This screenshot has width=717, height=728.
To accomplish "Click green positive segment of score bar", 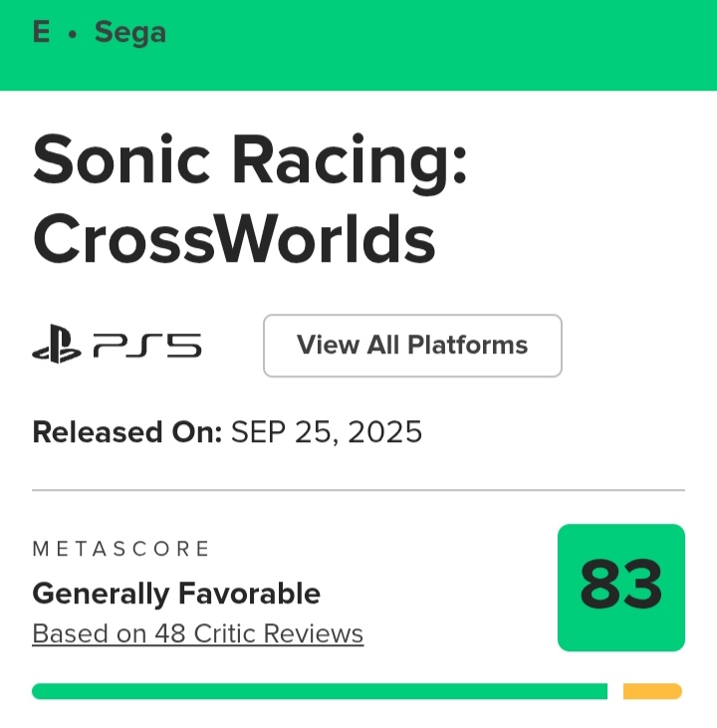I will click(x=319, y=691).
